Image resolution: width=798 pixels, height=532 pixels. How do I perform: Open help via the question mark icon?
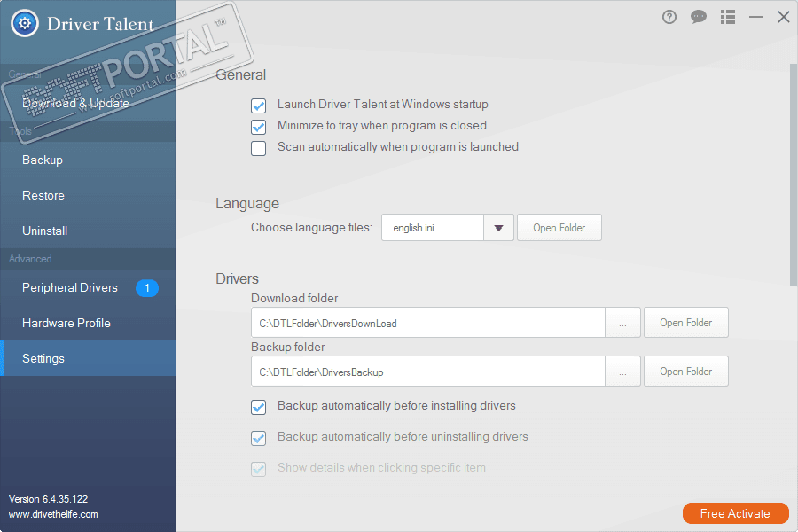669,18
